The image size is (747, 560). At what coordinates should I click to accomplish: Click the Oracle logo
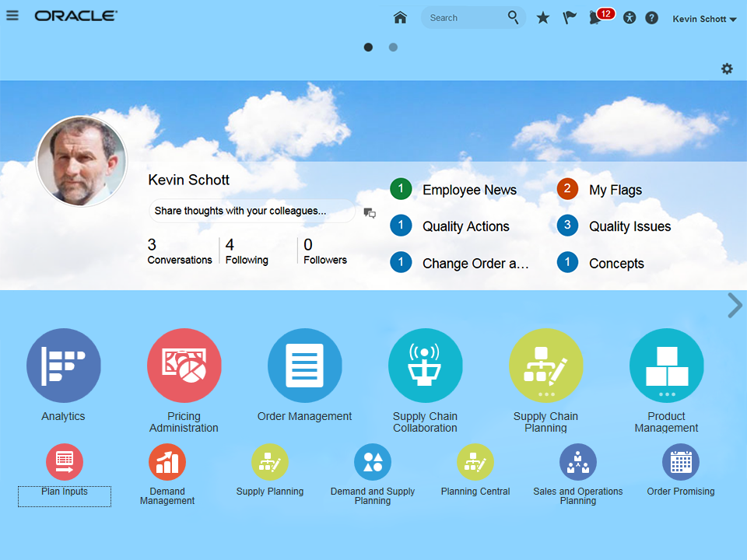(75, 16)
